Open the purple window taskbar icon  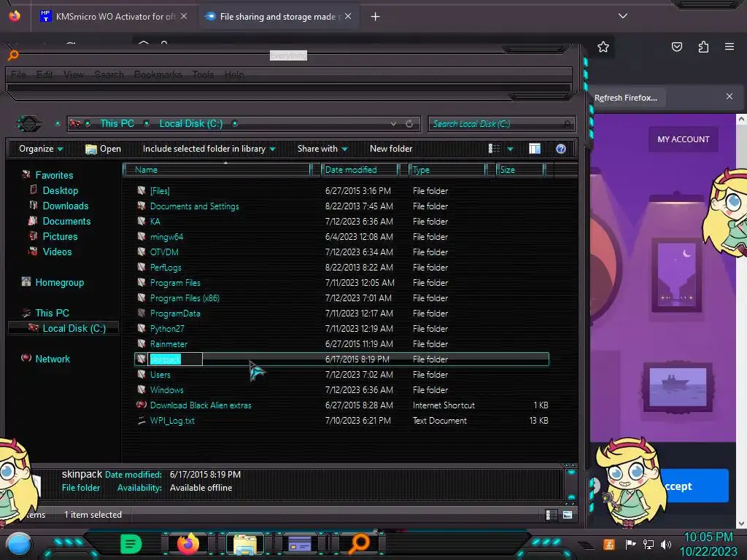(x=300, y=543)
